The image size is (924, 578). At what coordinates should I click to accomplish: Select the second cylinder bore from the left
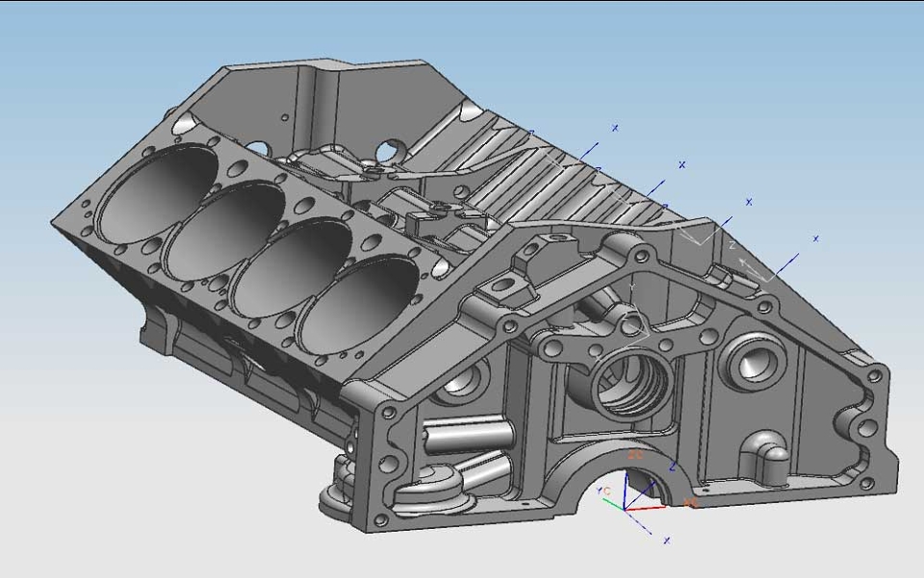224,232
